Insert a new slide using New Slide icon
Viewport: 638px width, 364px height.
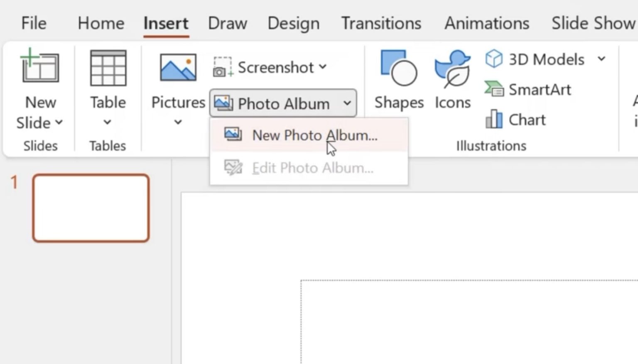tap(40, 67)
